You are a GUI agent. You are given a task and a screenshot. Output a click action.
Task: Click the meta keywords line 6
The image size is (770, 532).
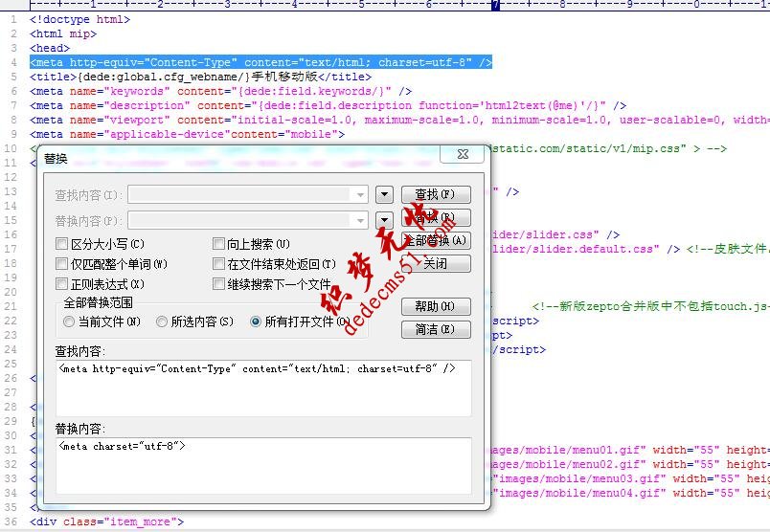[x=220, y=91]
